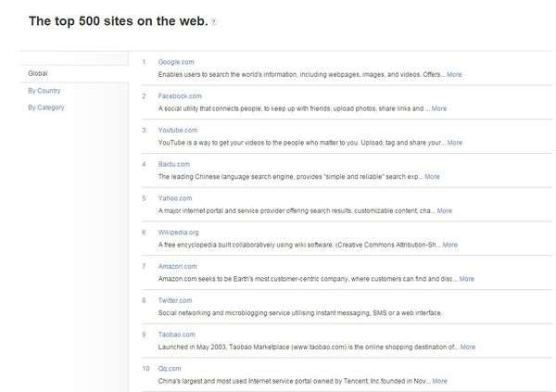This screenshot has height=392, width=556.
Task: Click rank number 1 beside Google.com
Action: point(144,62)
